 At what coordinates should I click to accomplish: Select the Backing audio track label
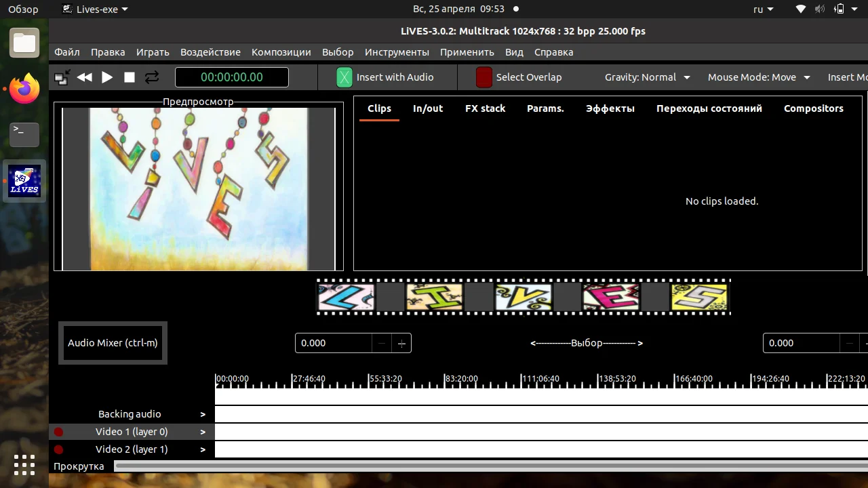[130, 414]
